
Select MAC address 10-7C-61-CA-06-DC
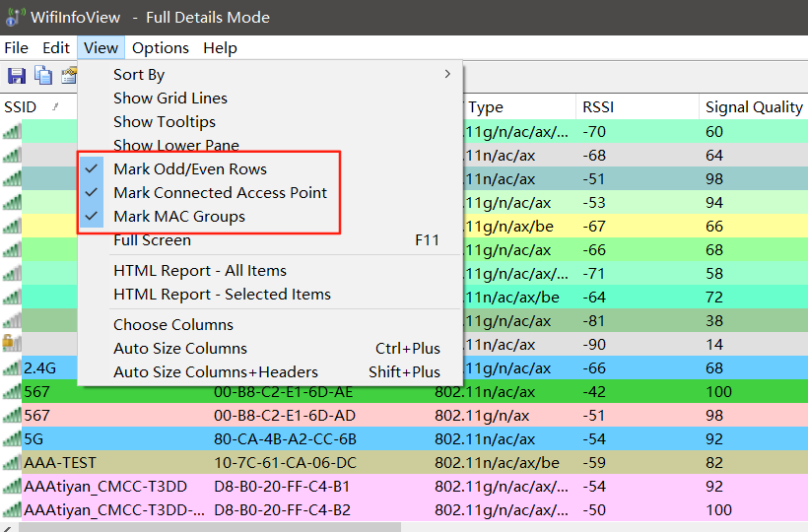click(285, 462)
